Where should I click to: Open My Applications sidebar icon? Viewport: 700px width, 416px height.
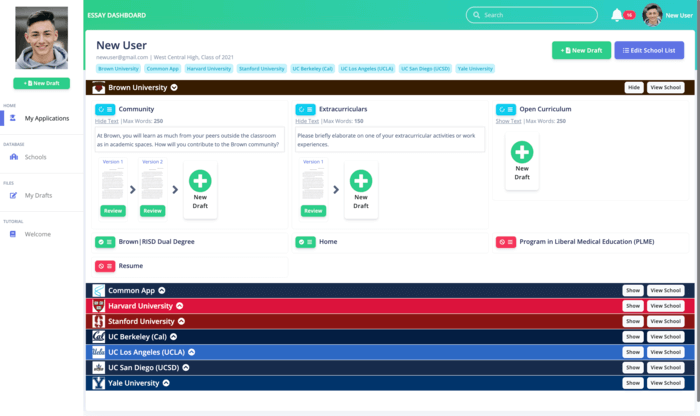13,118
